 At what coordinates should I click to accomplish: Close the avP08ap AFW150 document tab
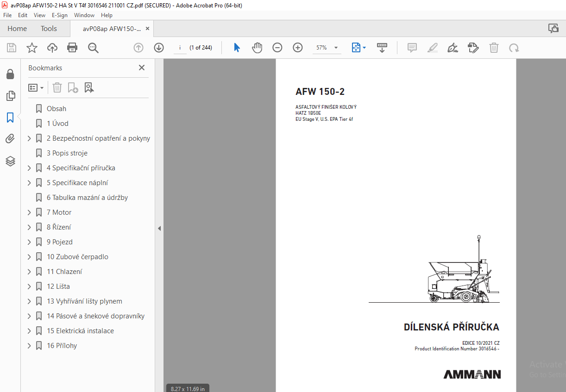(x=147, y=29)
